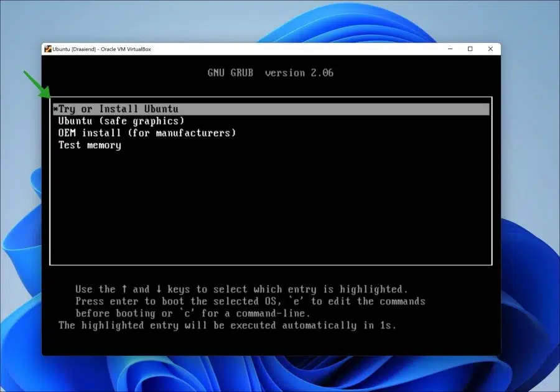Click the "executed automatically in 1s" countdown line
Screen dimensions: 560x392
[228, 325]
